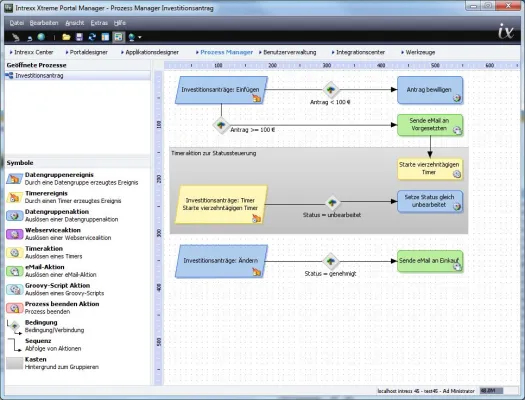
Task: Go to Integrationscenter module
Action: [x=358, y=52]
